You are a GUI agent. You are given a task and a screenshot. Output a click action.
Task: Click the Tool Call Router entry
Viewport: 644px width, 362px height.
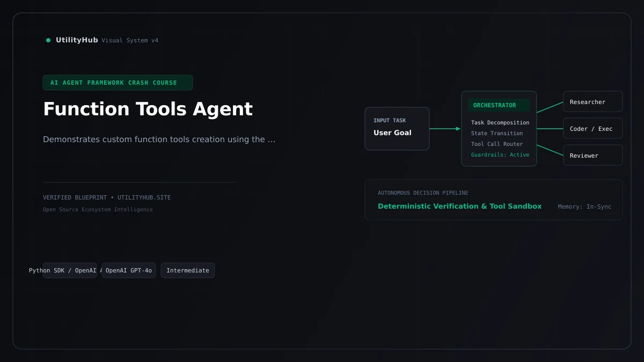point(497,144)
